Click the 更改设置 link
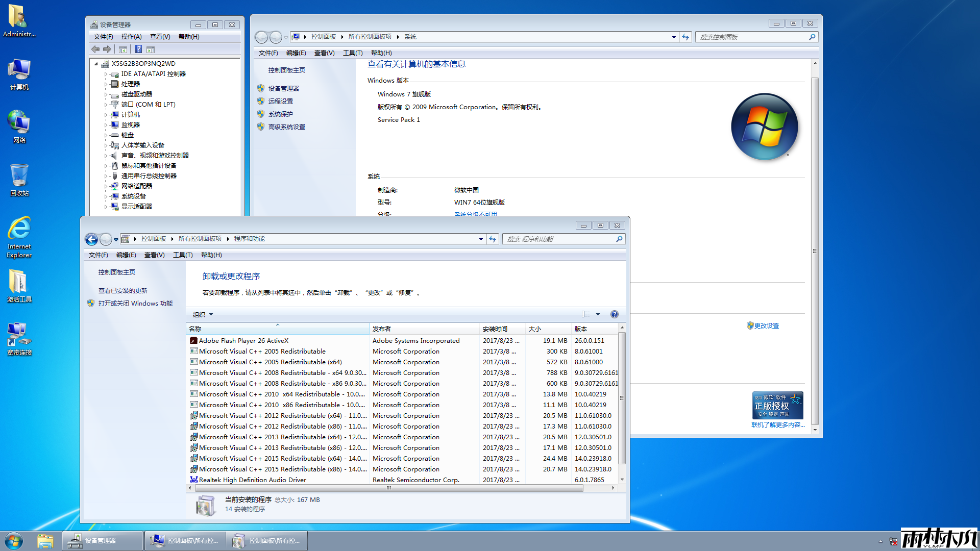980x551 pixels. (766, 325)
